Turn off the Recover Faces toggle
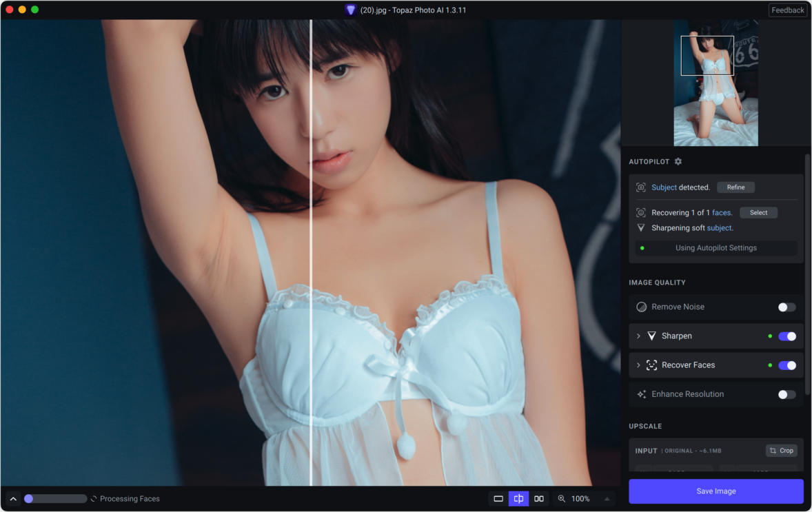This screenshot has height=512, width=812. (x=786, y=365)
